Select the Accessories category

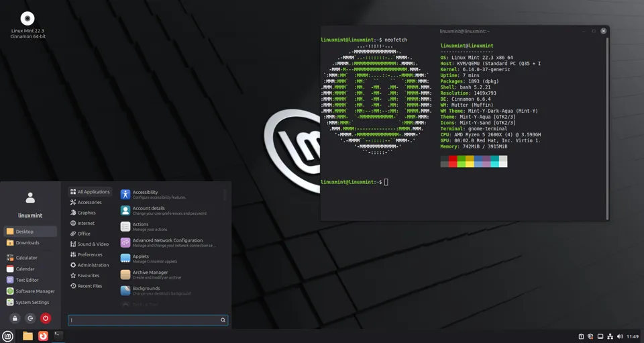[90, 202]
